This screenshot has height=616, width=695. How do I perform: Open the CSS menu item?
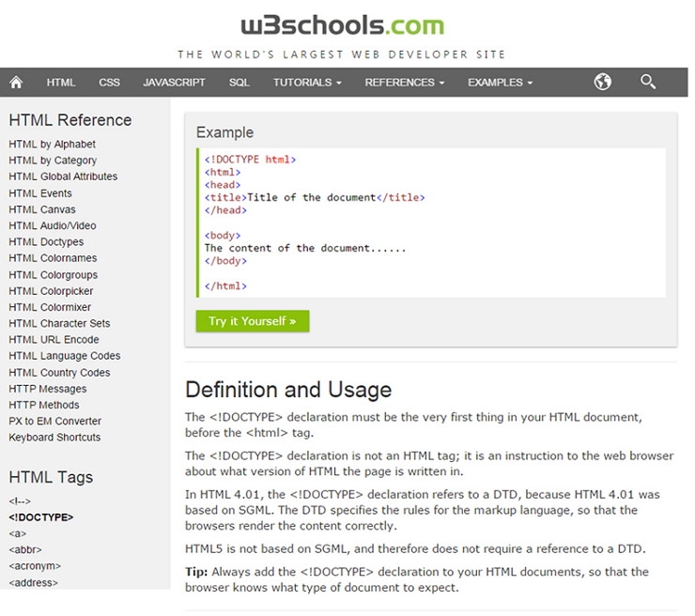[x=109, y=83]
